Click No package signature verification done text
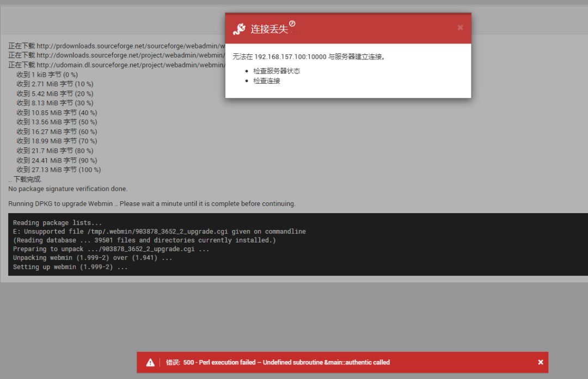The width and height of the screenshot is (588, 379). coord(68,189)
